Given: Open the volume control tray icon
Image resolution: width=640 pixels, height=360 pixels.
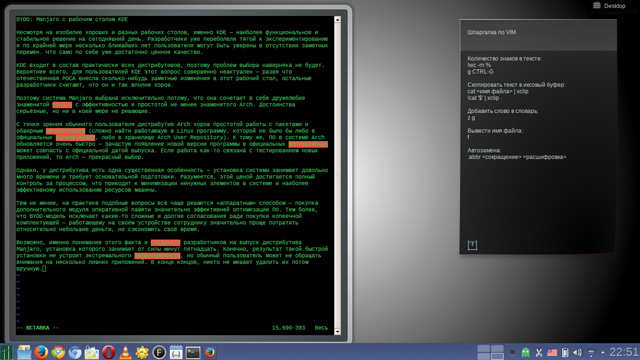Looking at the screenshot, I should tap(577, 353).
